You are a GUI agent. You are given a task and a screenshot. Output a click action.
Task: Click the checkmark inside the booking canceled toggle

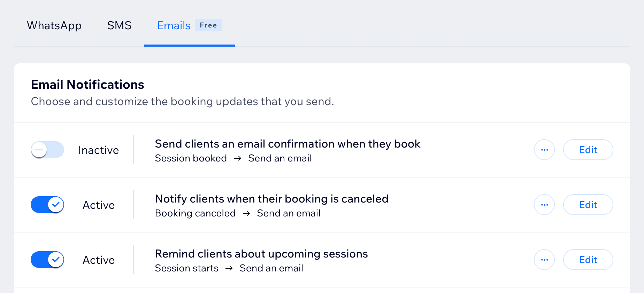(x=56, y=205)
